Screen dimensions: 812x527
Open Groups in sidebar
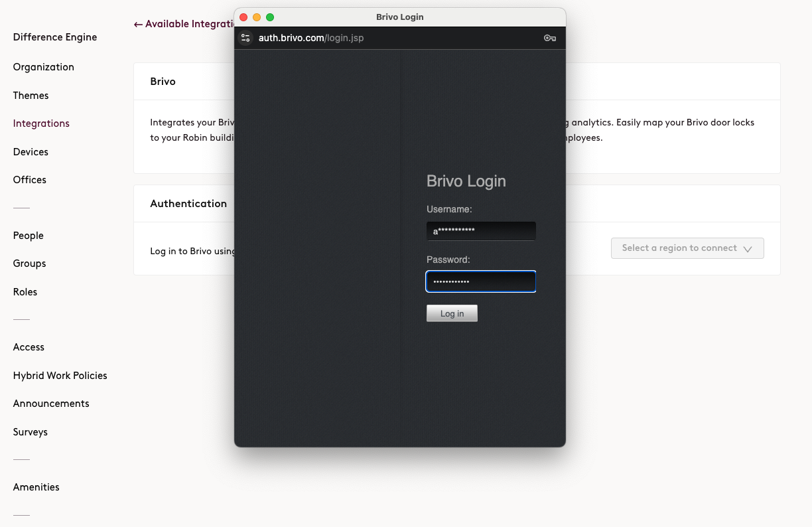pos(30,263)
